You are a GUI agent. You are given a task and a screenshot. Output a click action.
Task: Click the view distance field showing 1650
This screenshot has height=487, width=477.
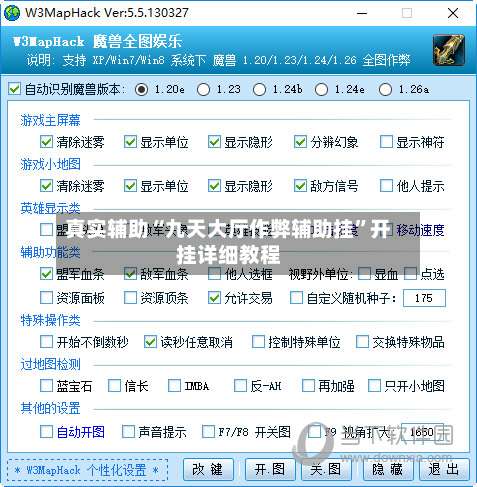tap(422, 432)
